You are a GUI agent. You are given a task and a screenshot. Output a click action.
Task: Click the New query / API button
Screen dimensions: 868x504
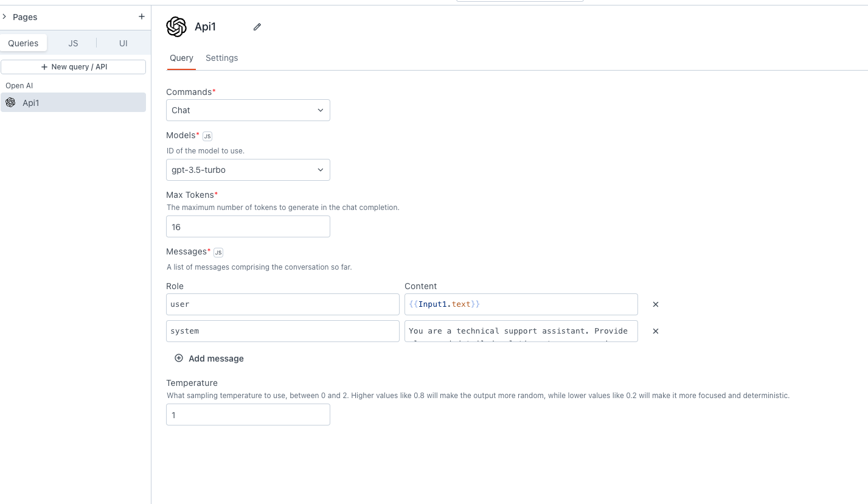point(73,66)
